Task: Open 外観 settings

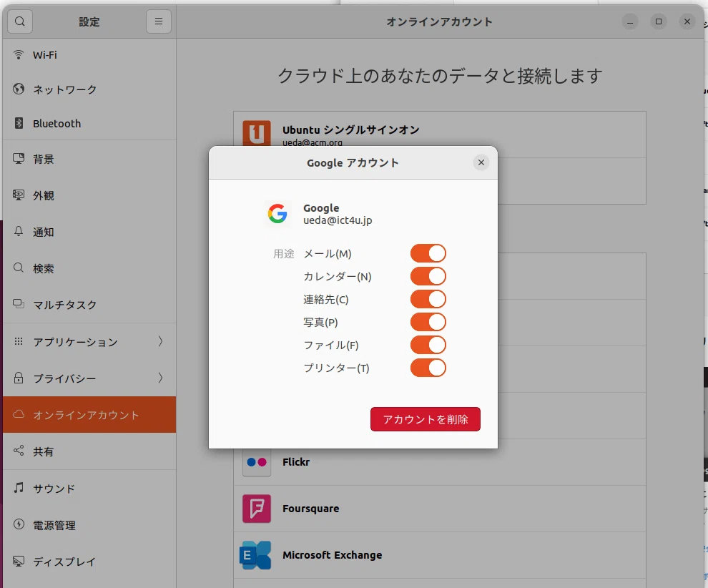Action: pyautogui.click(x=89, y=195)
